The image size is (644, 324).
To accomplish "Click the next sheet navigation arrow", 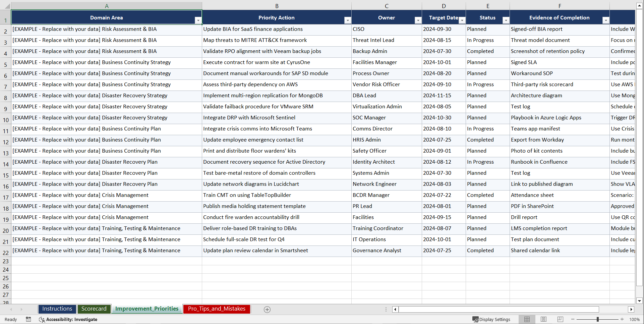I will pos(21,309).
